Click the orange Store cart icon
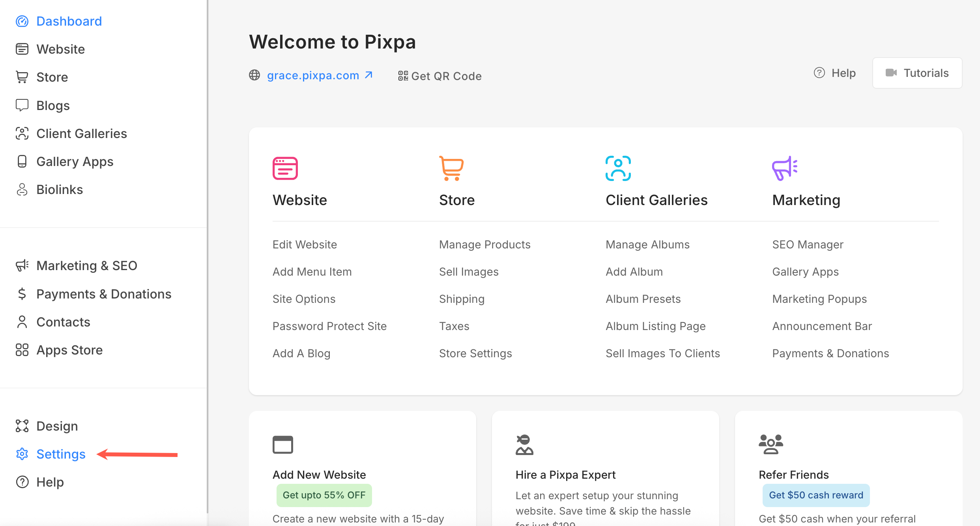 [451, 168]
